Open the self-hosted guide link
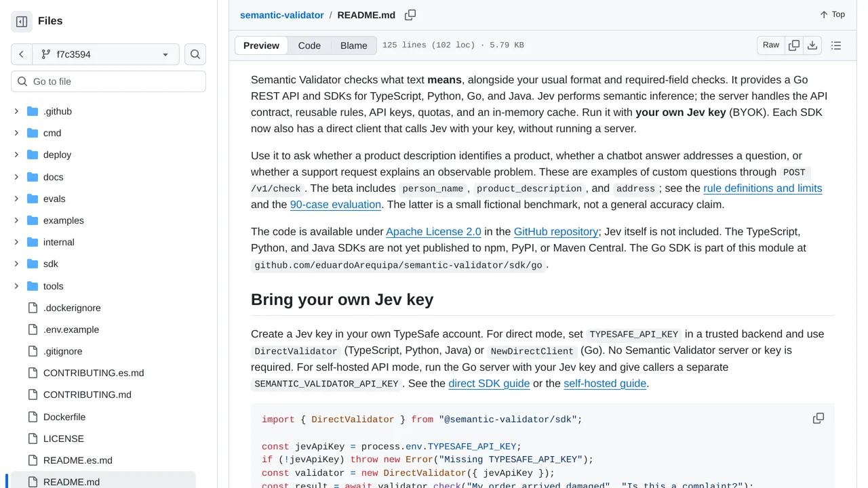 (605, 384)
